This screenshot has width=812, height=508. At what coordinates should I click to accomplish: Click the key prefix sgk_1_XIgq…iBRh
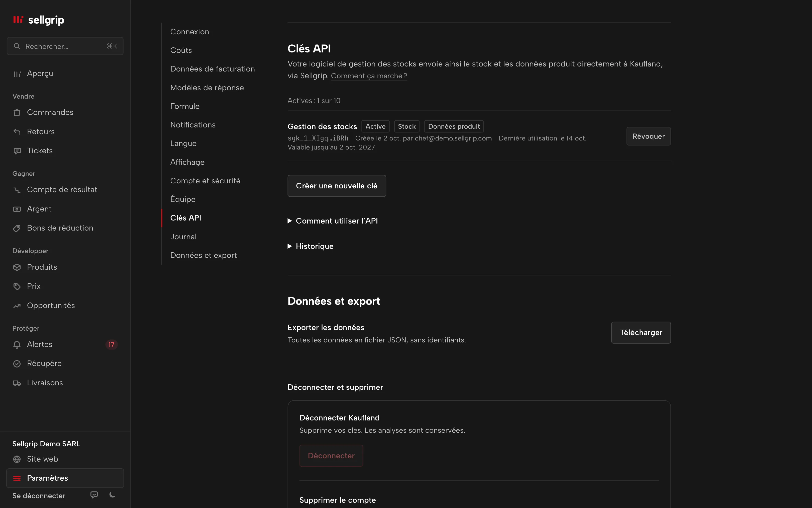tap(318, 138)
